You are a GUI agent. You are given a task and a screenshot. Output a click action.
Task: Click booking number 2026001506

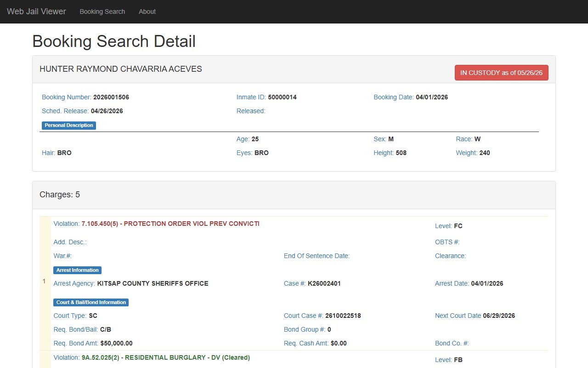coord(111,97)
